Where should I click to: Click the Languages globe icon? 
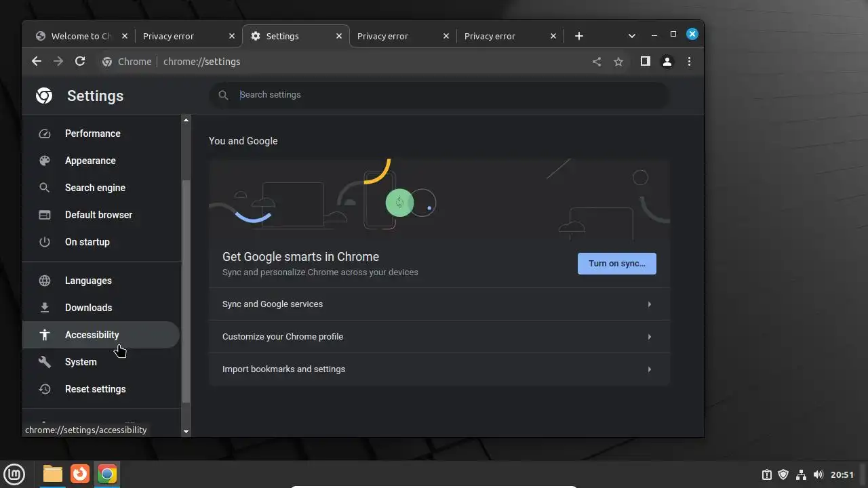[x=45, y=281]
